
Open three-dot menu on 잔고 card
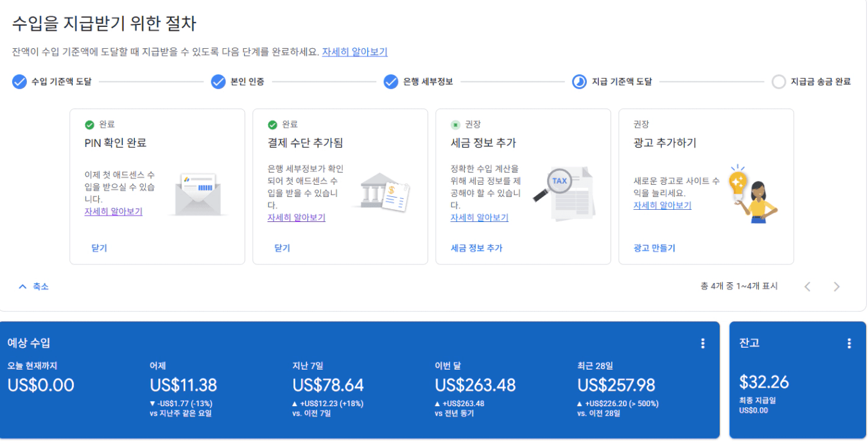(x=849, y=343)
